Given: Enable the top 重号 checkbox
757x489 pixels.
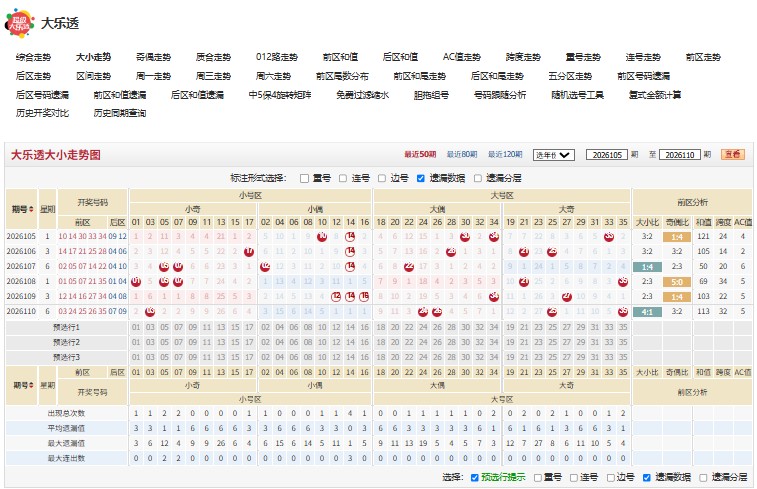Looking at the screenshot, I should pos(305,179).
